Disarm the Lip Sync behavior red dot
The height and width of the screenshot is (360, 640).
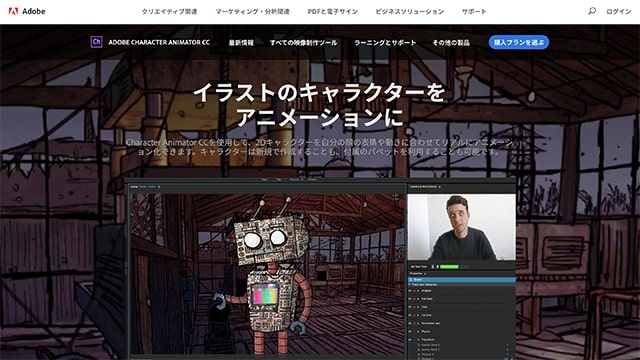(x=414, y=315)
